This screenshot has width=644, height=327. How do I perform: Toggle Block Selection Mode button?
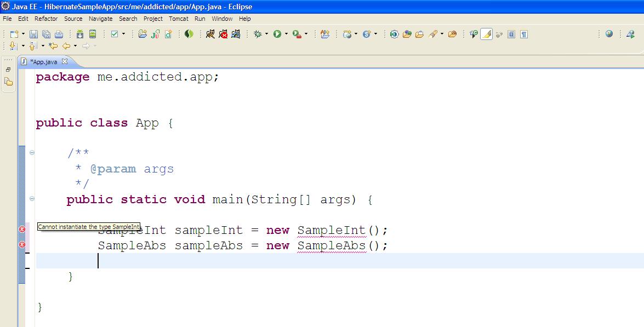pyautogui.click(x=511, y=35)
